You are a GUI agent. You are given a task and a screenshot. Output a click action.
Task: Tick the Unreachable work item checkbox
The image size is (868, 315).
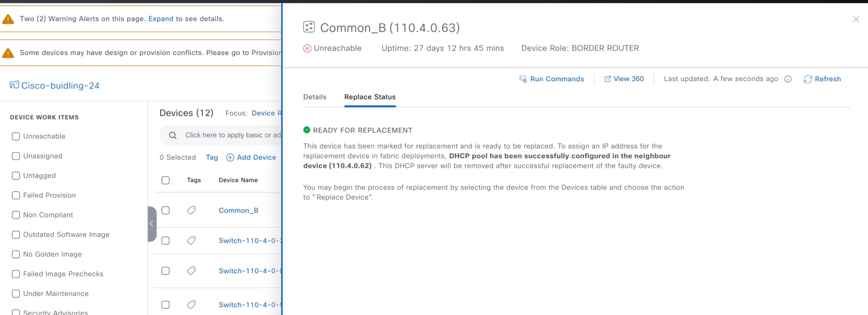coord(16,136)
